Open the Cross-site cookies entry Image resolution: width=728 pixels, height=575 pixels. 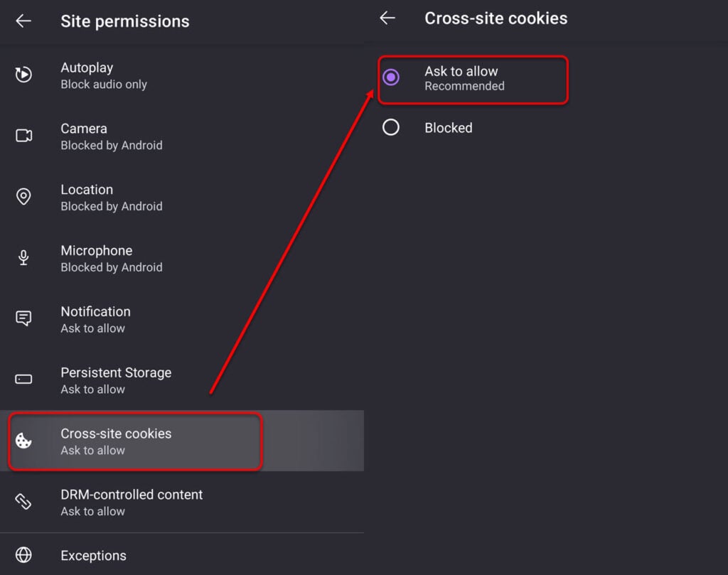pos(182,441)
